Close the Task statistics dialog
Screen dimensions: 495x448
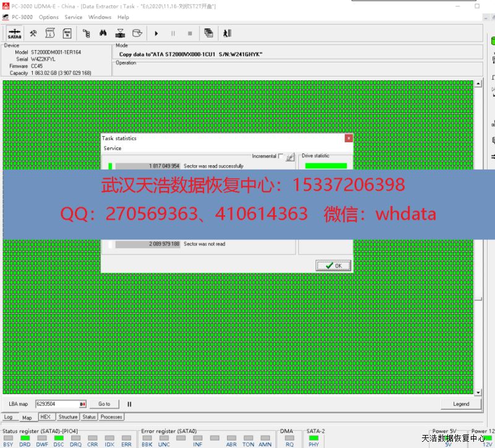[348, 138]
